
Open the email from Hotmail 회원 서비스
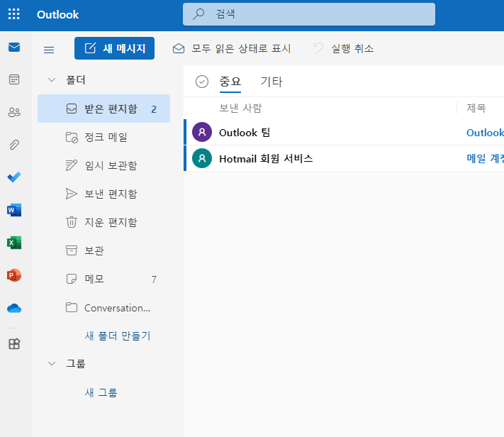tap(345, 159)
